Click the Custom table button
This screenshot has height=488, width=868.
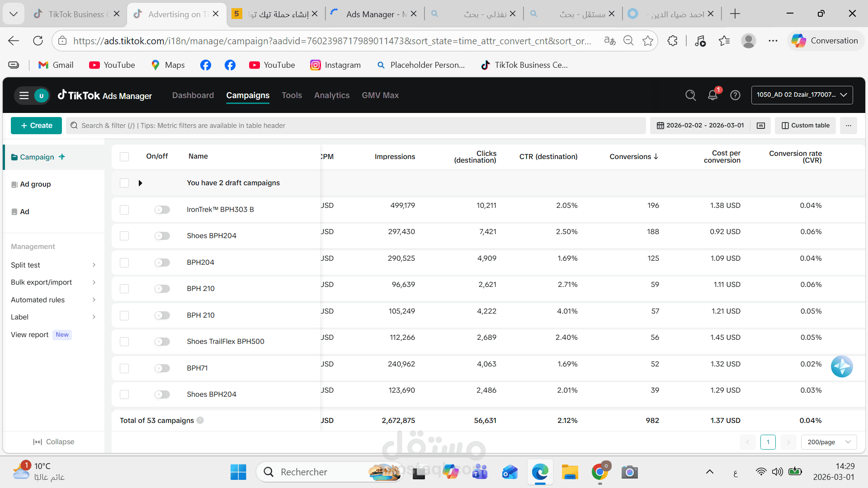pos(805,126)
